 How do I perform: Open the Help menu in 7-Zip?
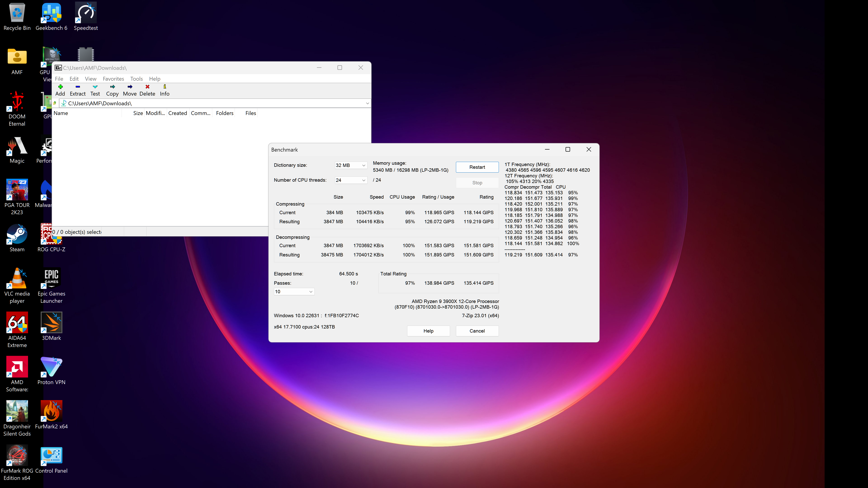[155, 79]
